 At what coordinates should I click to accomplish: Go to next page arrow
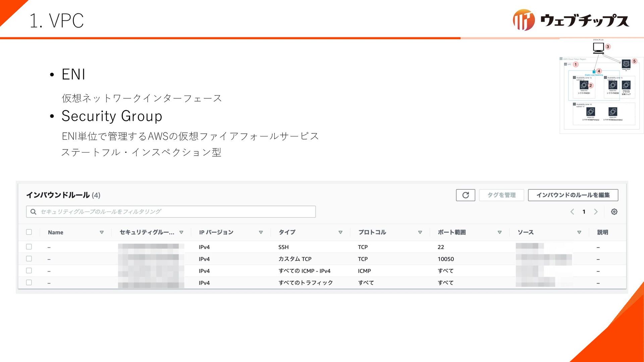click(x=596, y=212)
